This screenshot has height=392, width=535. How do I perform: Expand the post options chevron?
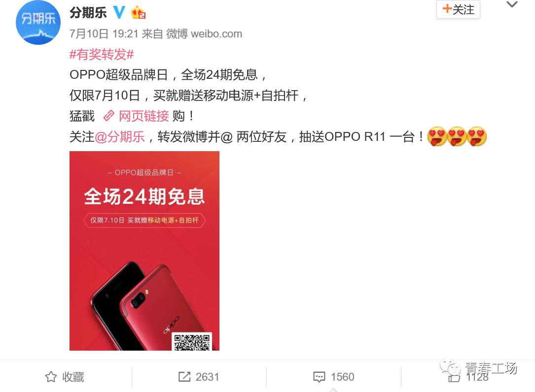click(512, 4)
